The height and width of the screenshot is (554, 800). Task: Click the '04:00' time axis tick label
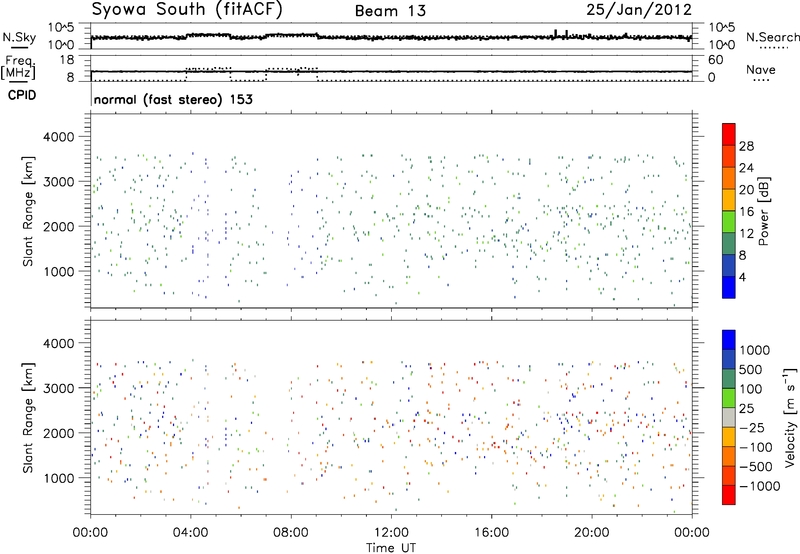coord(190,533)
